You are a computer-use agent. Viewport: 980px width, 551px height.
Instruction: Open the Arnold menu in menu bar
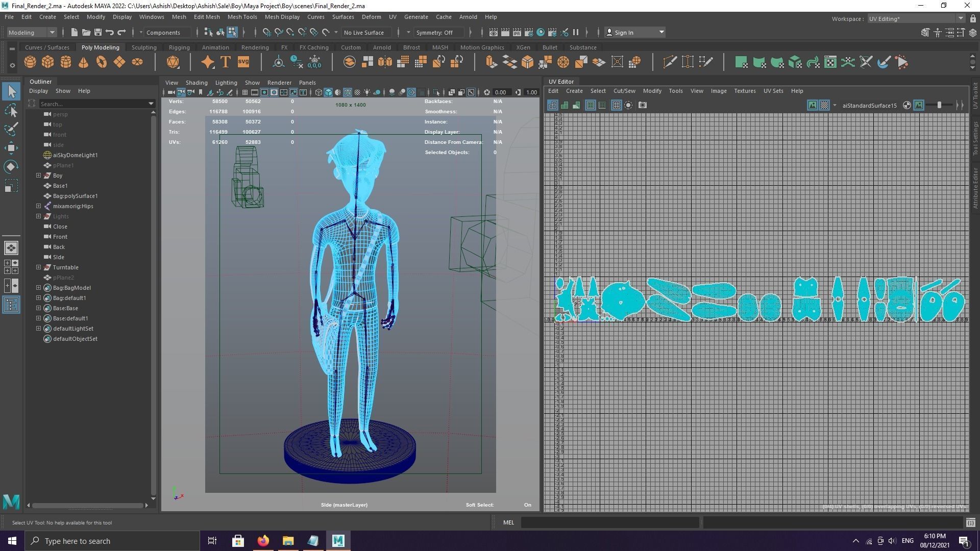point(468,17)
